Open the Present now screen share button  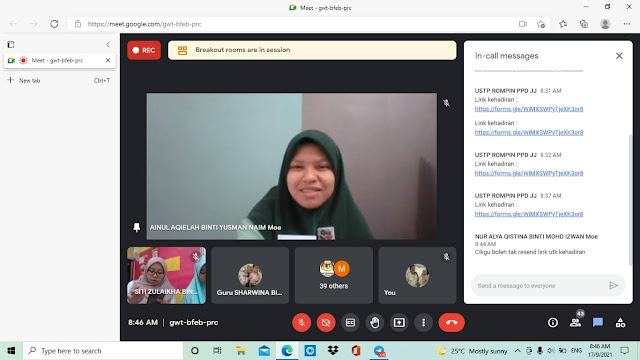[399, 322]
